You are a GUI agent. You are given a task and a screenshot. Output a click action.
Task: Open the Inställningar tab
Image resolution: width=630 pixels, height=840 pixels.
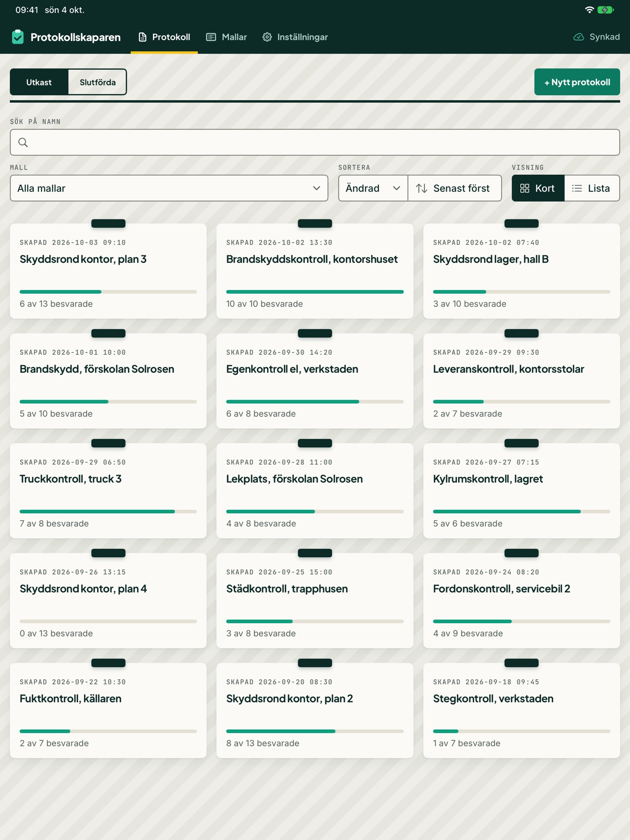[x=295, y=37]
